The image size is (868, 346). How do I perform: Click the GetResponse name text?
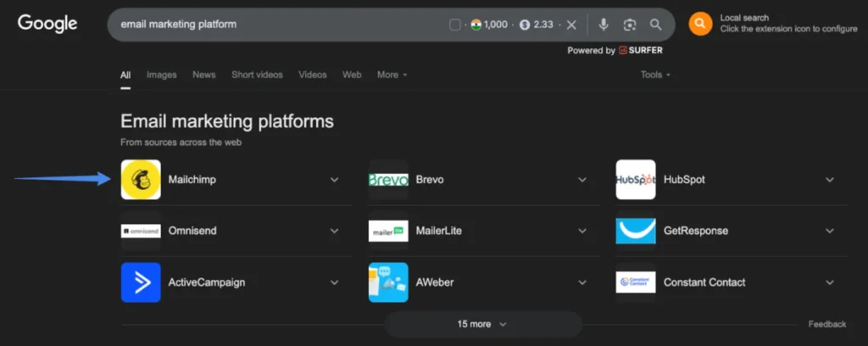click(696, 231)
